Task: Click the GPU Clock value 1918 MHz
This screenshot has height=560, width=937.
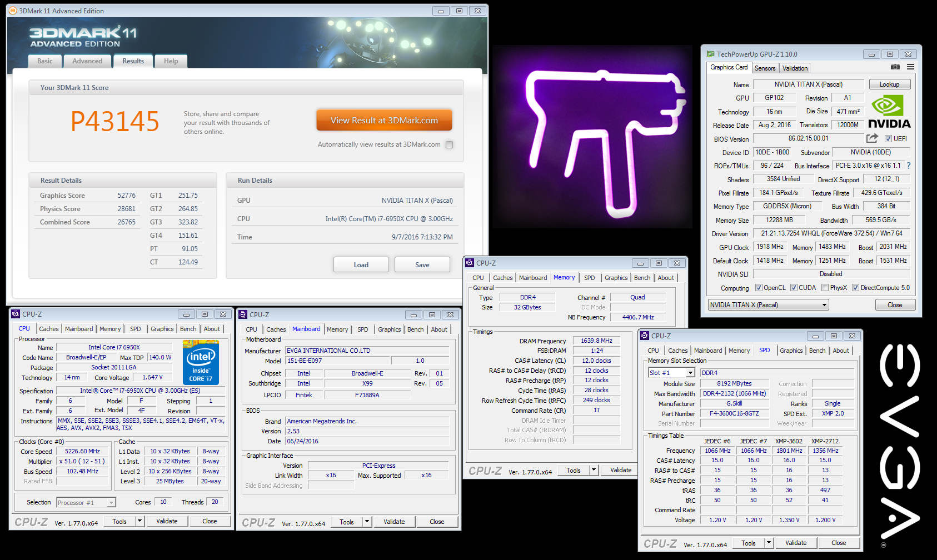Action: click(x=770, y=247)
